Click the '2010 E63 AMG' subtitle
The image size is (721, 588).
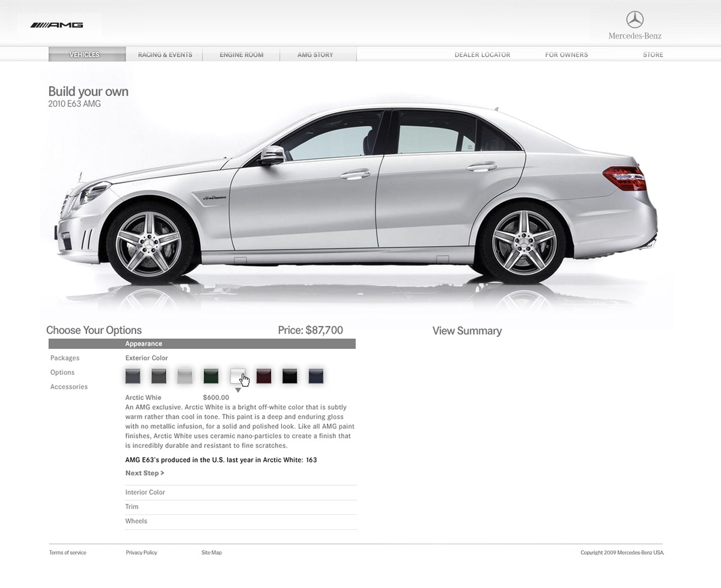[x=75, y=104]
